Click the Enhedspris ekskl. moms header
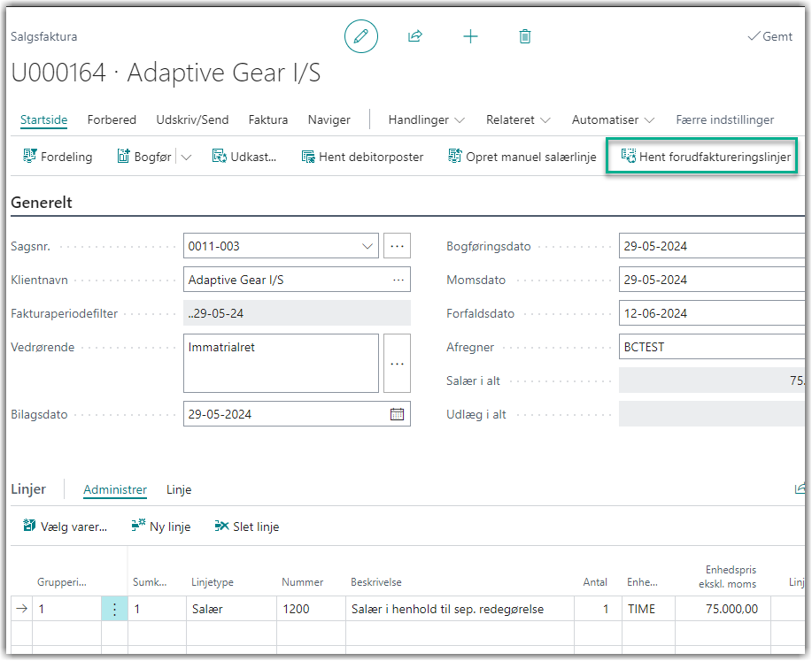 point(728,577)
